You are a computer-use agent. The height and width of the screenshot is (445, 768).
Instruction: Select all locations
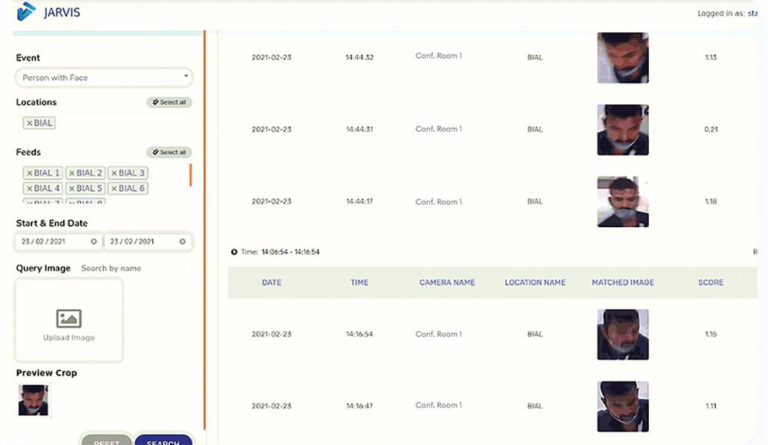pos(168,102)
